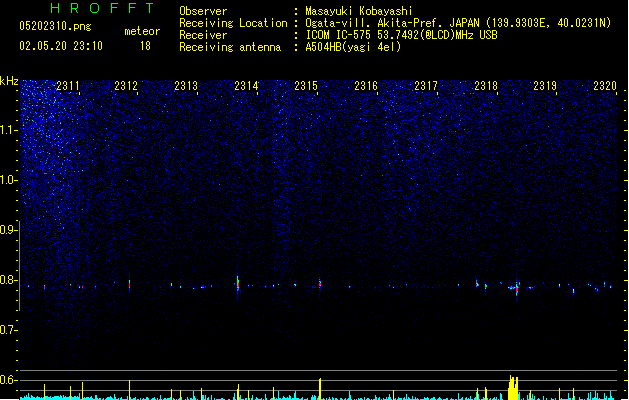Image resolution: width=629 pixels, height=400 pixels.
Task: Click the 2312 time marker
Action: 126,86
